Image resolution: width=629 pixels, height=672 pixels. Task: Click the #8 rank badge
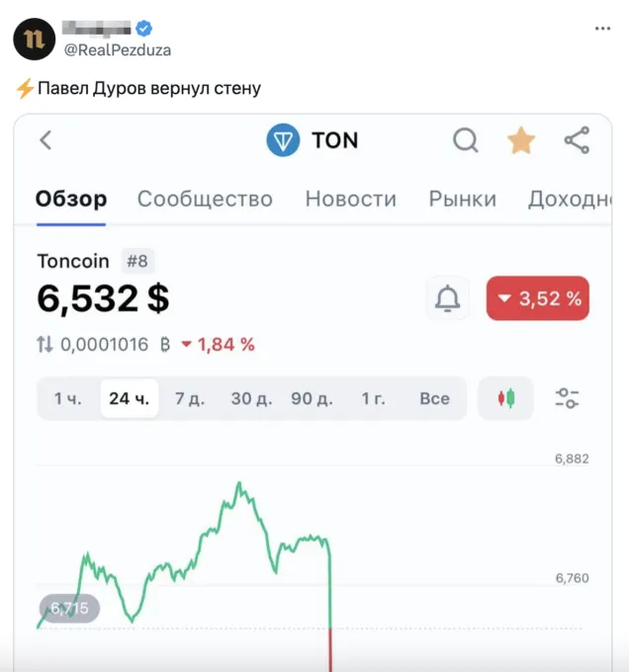point(137,262)
